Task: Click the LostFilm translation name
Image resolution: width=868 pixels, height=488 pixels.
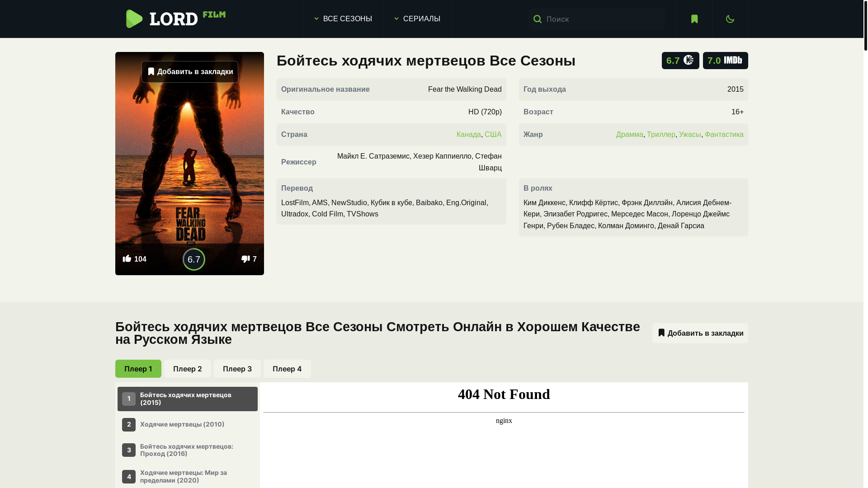Action: pyautogui.click(x=295, y=203)
